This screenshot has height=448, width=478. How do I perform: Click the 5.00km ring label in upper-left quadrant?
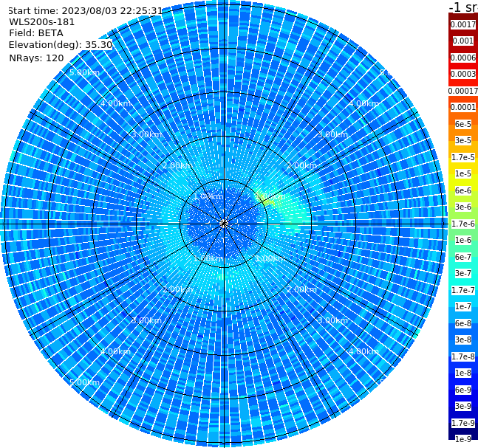tap(84, 72)
